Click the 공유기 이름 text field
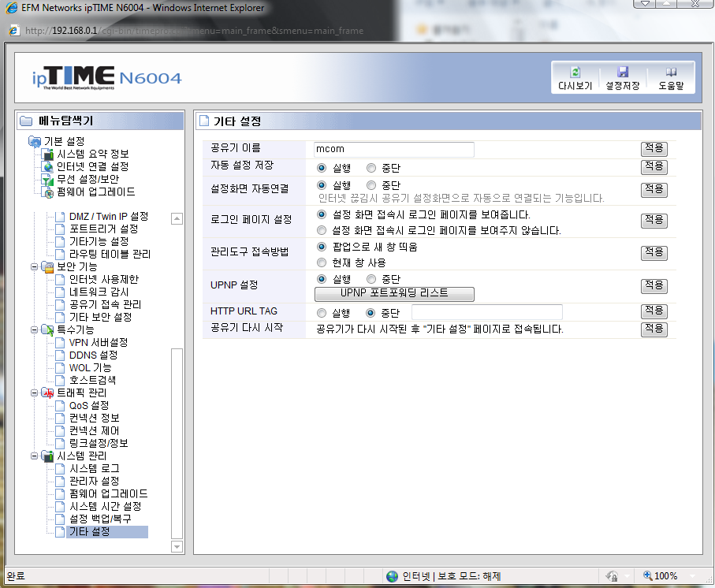The image size is (715, 588). point(394,150)
